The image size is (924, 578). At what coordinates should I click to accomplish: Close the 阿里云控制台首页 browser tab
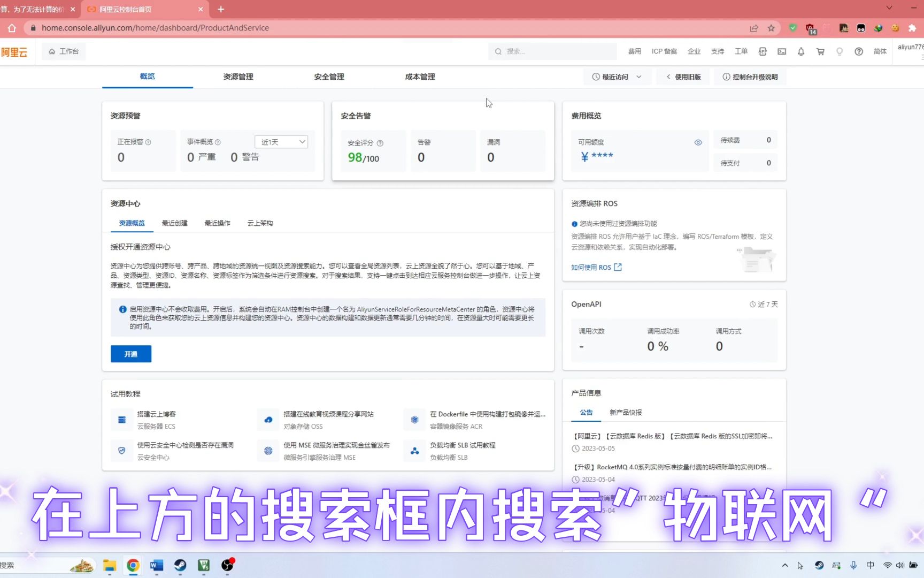tap(201, 9)
